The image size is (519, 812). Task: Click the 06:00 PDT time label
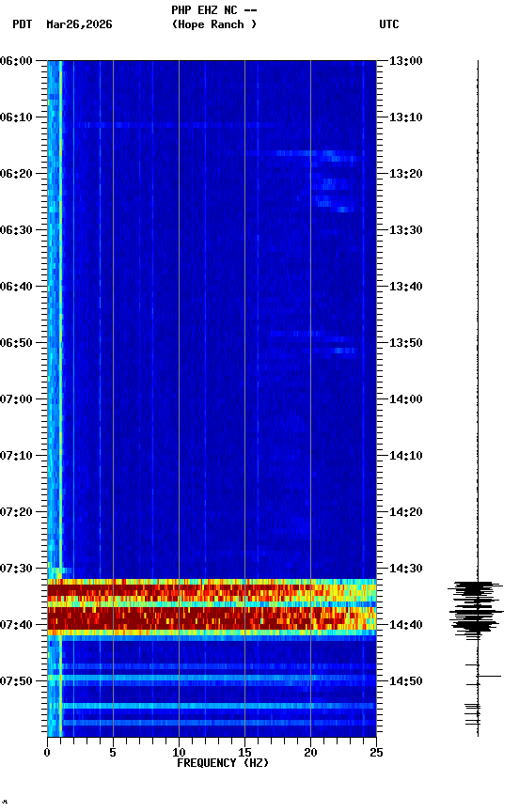16,61
